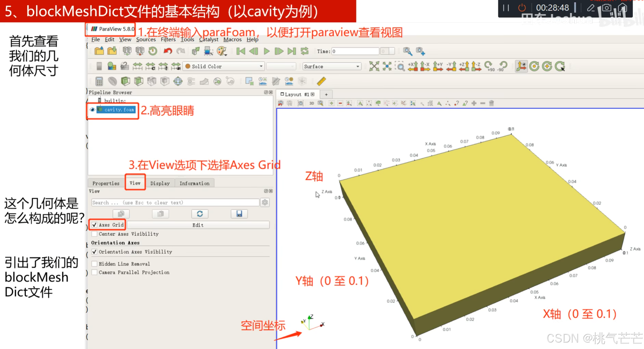Screen dimensions: 644x349
Task: Toggle visibility eye of cavity.foam
Action: (x=92, y=110)
